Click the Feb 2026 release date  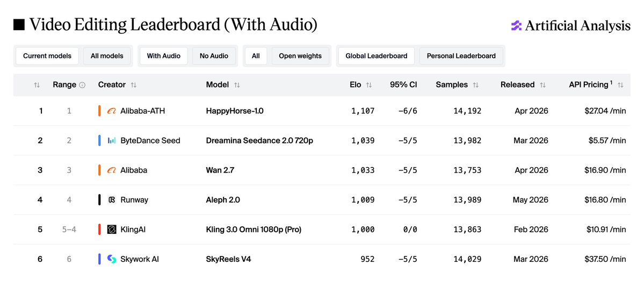pyautogui.click(x=531, y=229)
